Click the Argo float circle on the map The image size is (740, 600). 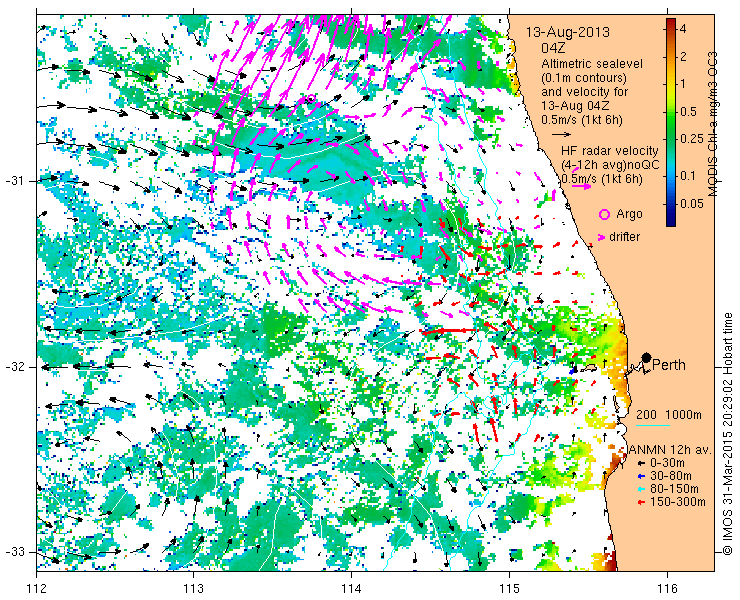coord(311,99)
